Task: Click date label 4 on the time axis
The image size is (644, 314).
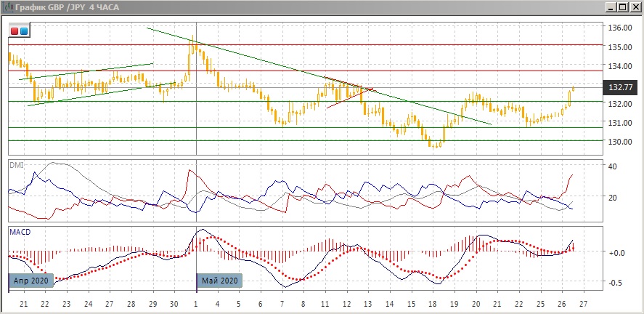Action: [x=217, y=304]
